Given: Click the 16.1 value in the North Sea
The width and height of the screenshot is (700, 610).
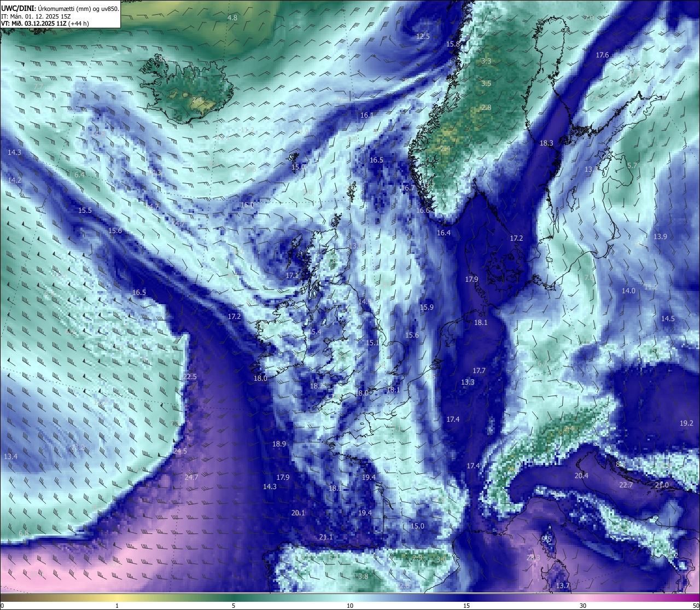Looking at the screenshot, I should click(x=367, y=115).
